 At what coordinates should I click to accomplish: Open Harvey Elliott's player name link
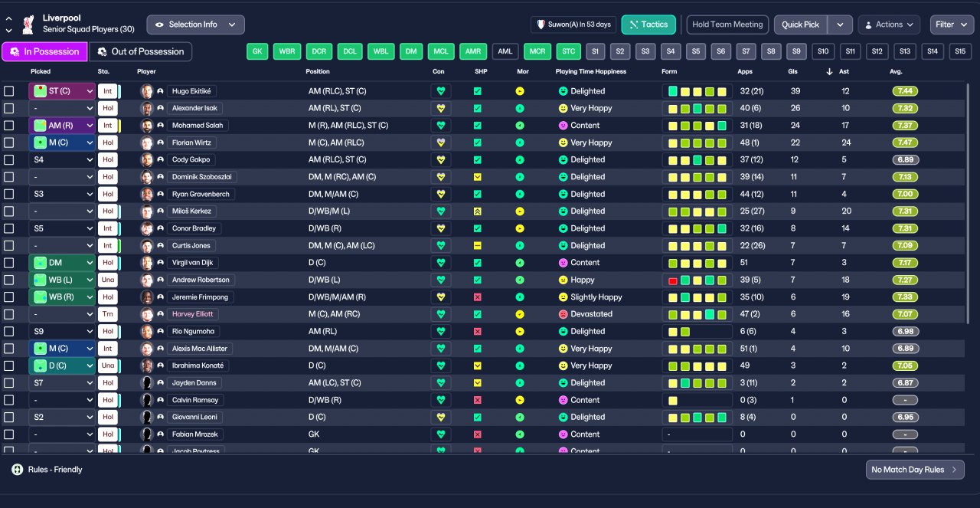coord(194,314)
